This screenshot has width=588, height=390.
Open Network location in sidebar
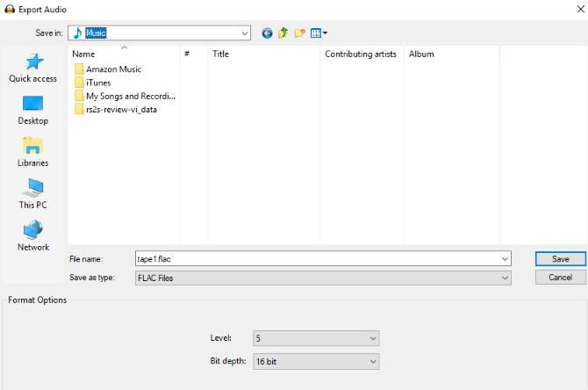tap(33, 236)
